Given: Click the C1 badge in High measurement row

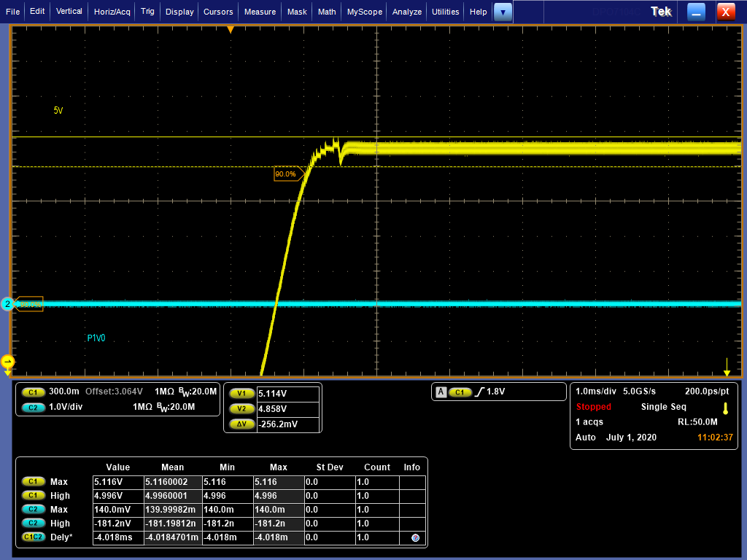Looking at the screenshot, I should click(33, 495).
